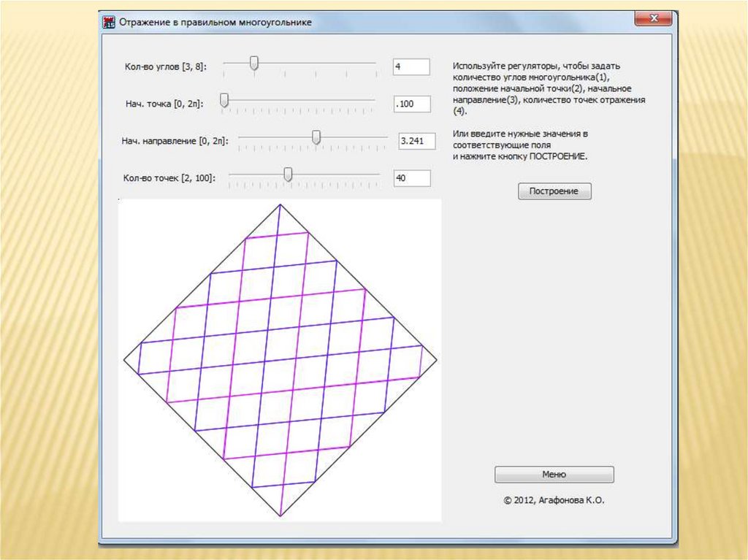Click the © 2012 Агафонова К.О. text
The width and height of the screenshot is (748, 560).
pos(554,501)
